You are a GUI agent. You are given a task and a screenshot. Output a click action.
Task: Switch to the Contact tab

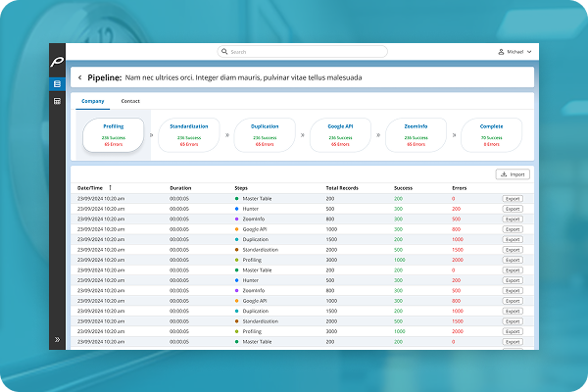pyautogui.click(x=129, y=101)
